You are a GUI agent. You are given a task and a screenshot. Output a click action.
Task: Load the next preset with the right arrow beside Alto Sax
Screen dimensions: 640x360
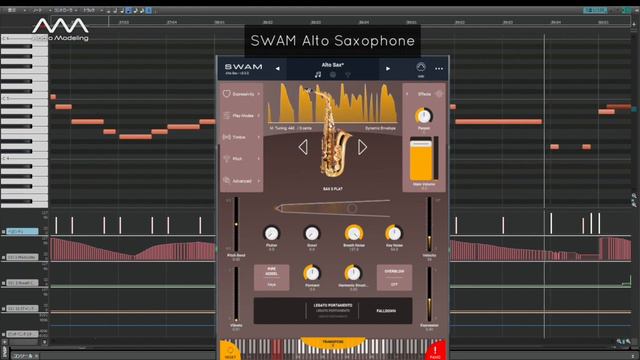pyautogui.click(x=388, y=69)
